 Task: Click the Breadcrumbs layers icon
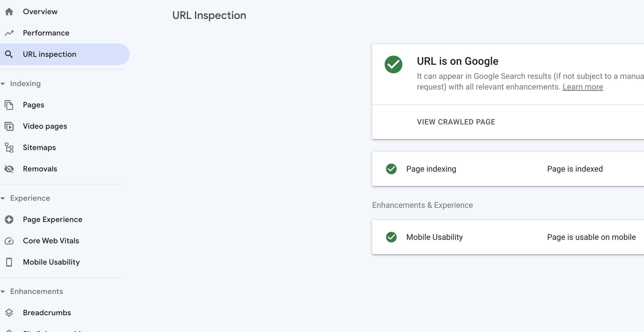coord(9,313)
